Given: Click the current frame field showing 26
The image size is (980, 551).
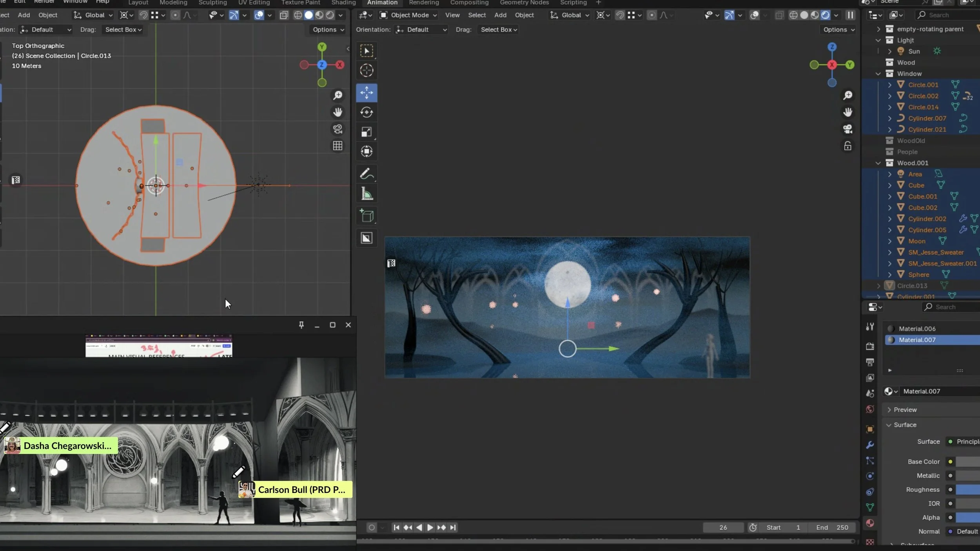Looking at the screenshot, I should [723, 527].
